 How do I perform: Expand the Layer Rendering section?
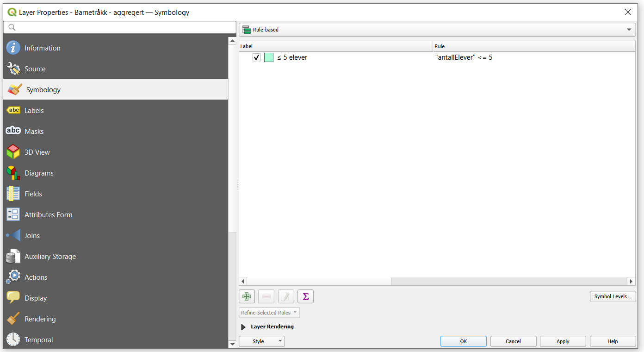pos(243,327)
